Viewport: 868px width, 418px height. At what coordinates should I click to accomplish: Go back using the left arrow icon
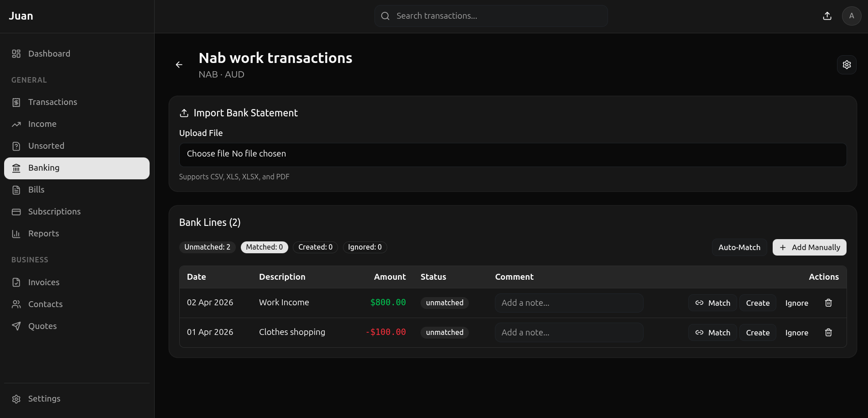point(179,64)
